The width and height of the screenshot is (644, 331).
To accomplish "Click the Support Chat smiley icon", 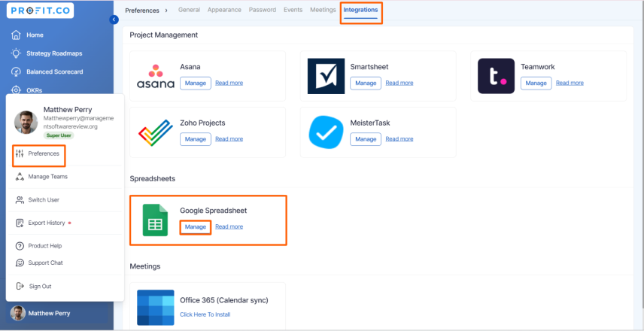I will (x=20, y=263).
